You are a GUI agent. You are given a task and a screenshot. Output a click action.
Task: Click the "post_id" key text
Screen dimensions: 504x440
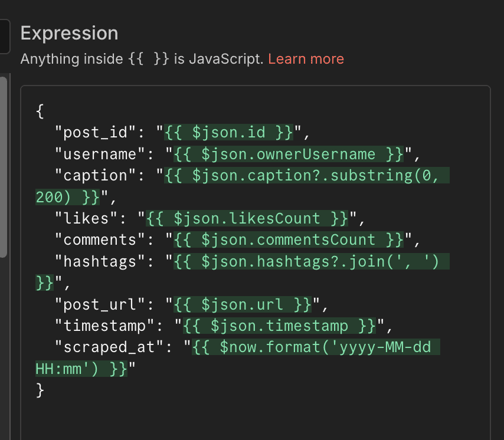pyautogui.click(x=91, y=133)
